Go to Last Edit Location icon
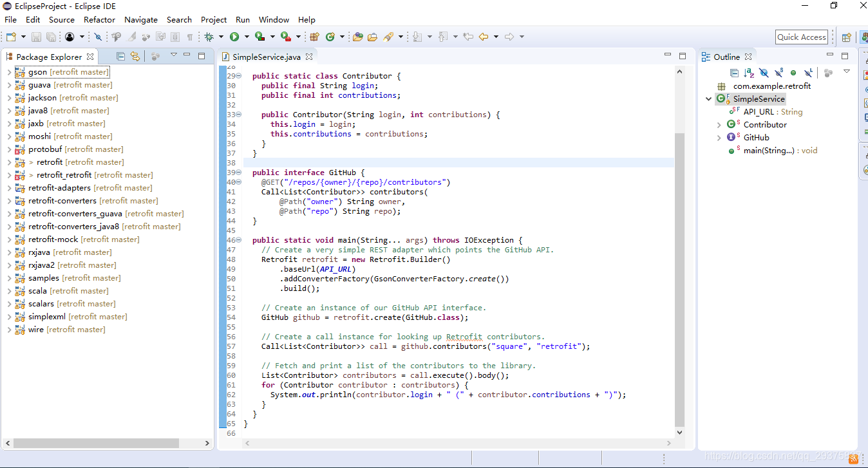868x468 pixels. (468, 37)
